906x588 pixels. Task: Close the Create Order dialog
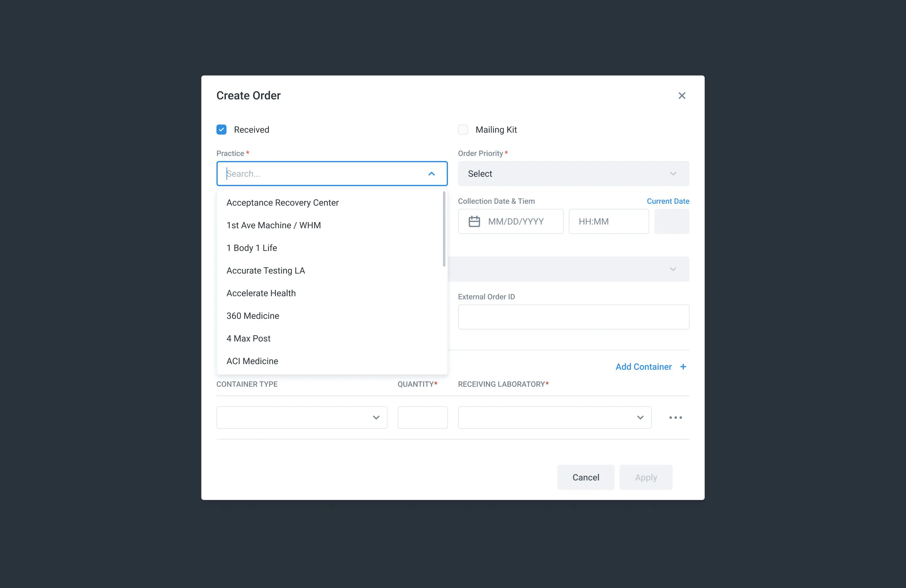tap(682, 96)
